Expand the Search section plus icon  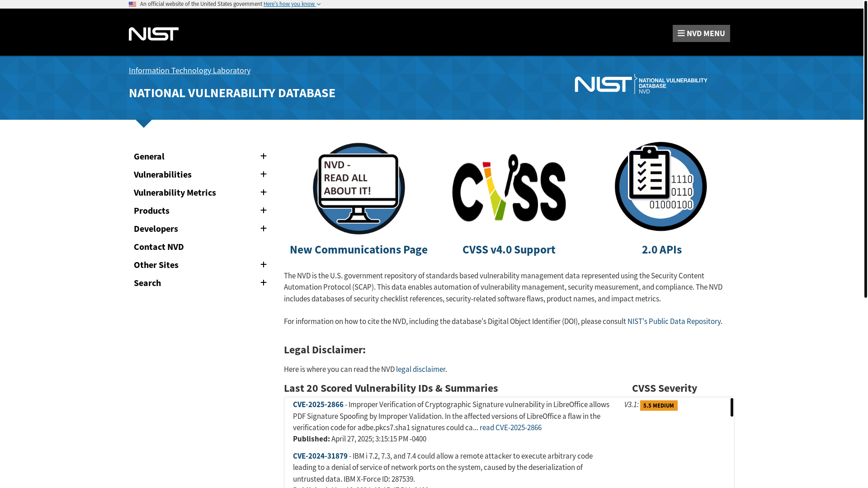tap(264, 283)
